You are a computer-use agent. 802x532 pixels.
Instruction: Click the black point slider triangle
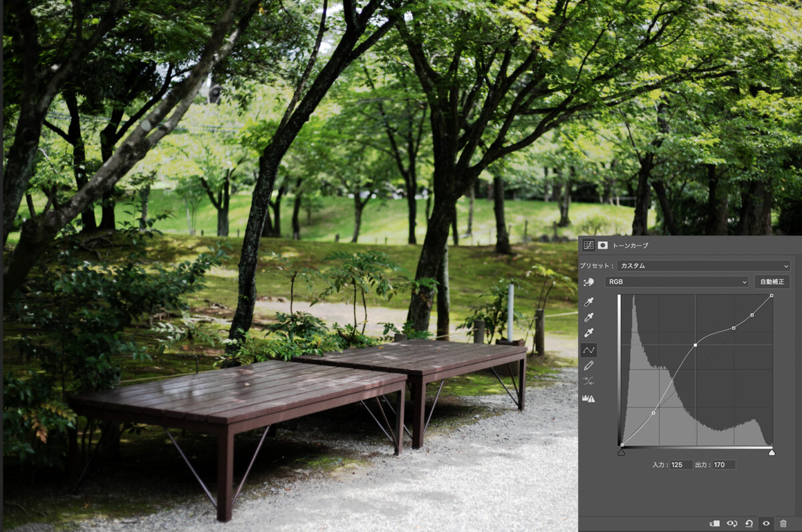pos(622,452)
